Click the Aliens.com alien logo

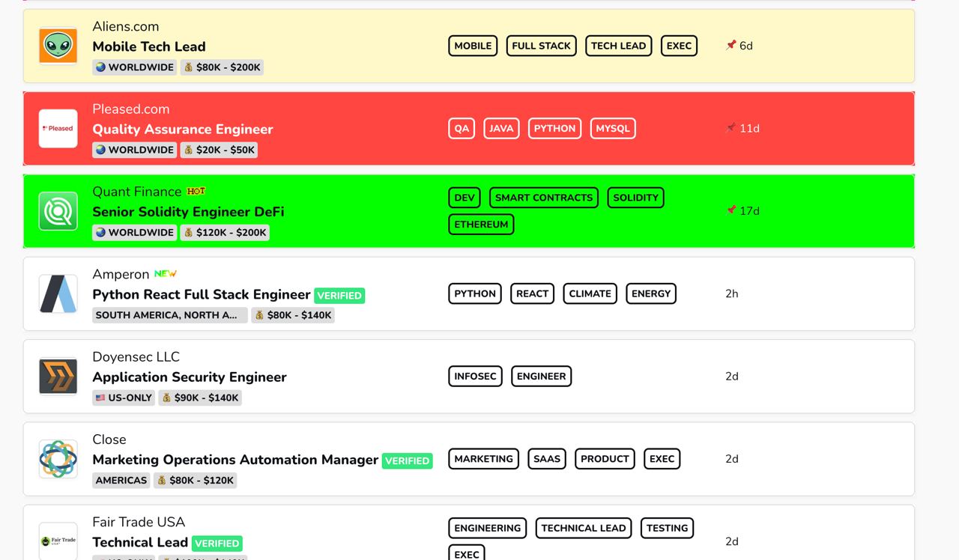[x=58, y=46]
